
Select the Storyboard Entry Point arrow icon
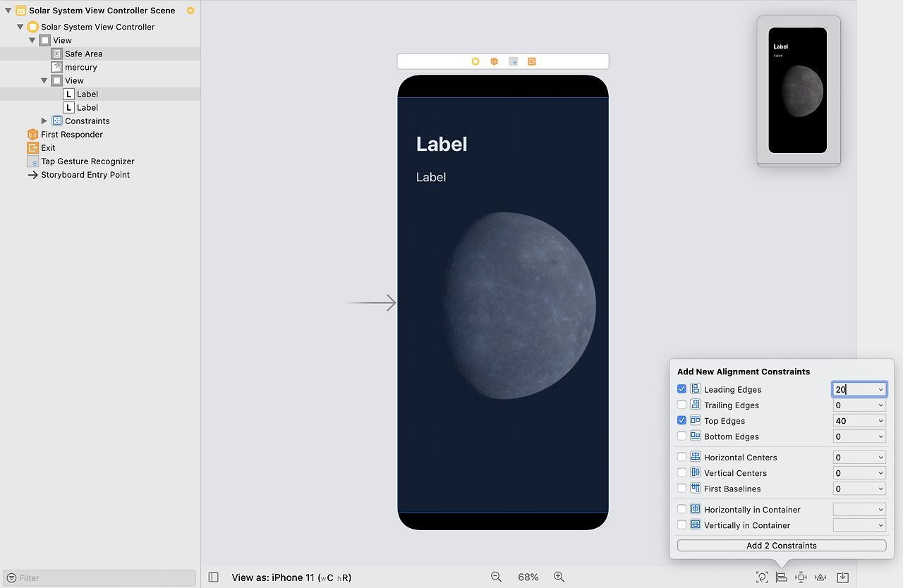click(32, 175)
